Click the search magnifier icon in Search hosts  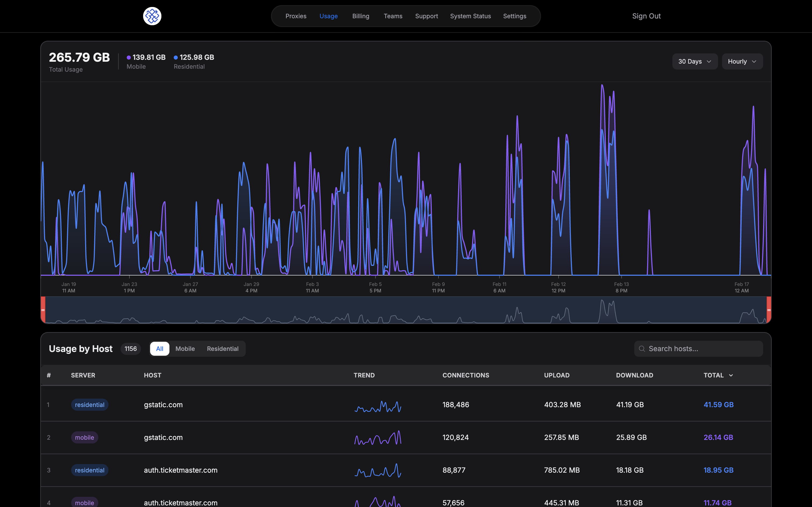642,349
